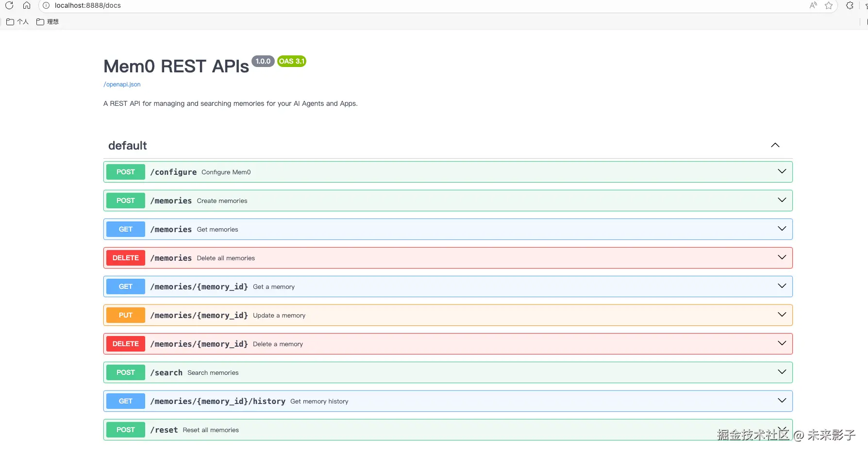
Task: Expand the DELETE all memories chevron
Action: tap(782, 257)
